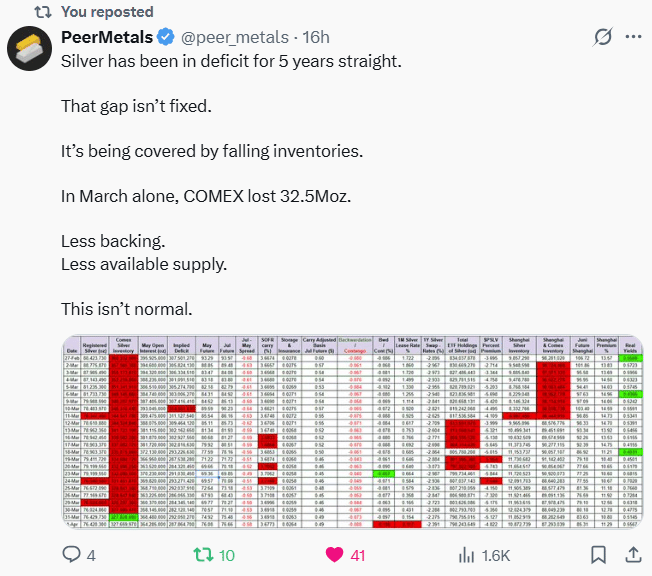Click the 1.6K view count
Screen dimensions: 652x576
coord(495,555)
